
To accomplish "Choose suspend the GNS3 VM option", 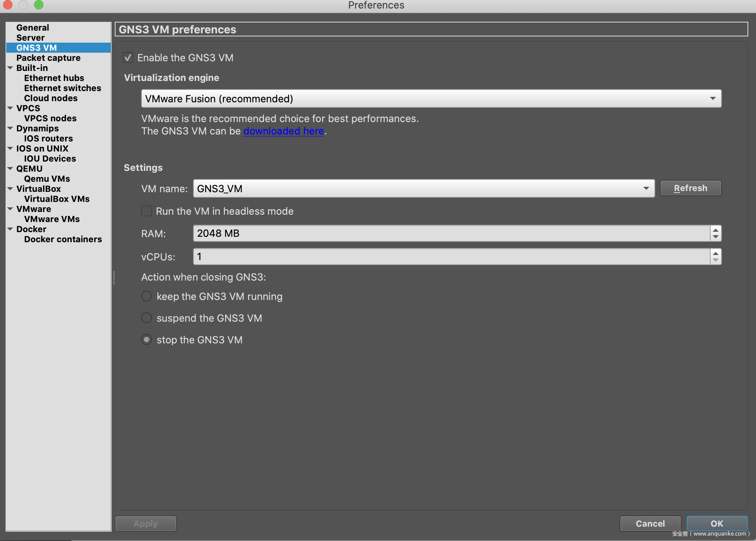I will 147,318.
